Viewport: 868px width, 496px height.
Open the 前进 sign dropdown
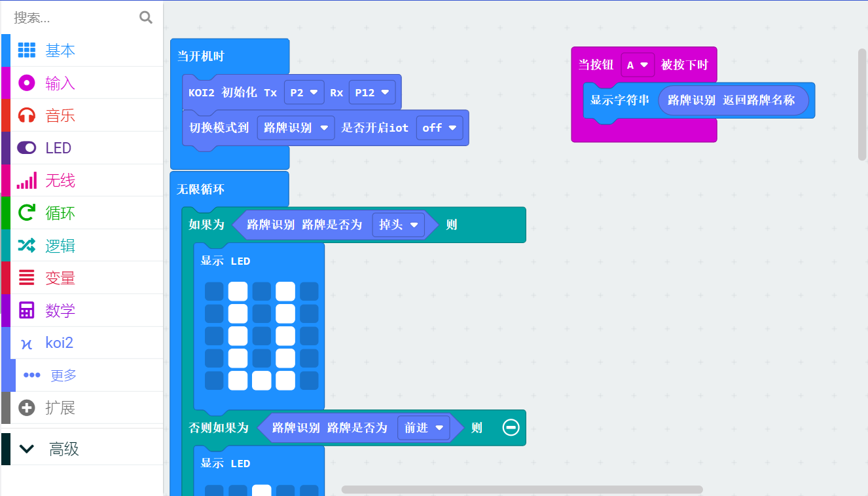point(424,427)
